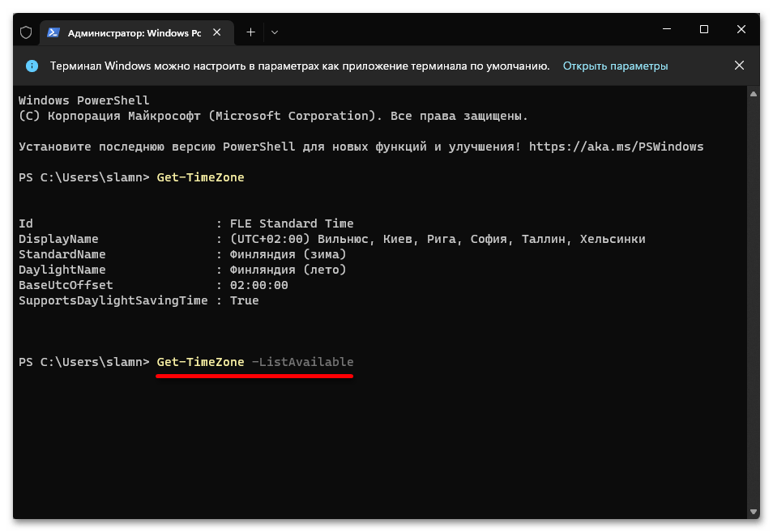Screen dimensions: 773x532
Task: Click the DisplayName value with UTC+02:00
Action: tap(438, 239)
